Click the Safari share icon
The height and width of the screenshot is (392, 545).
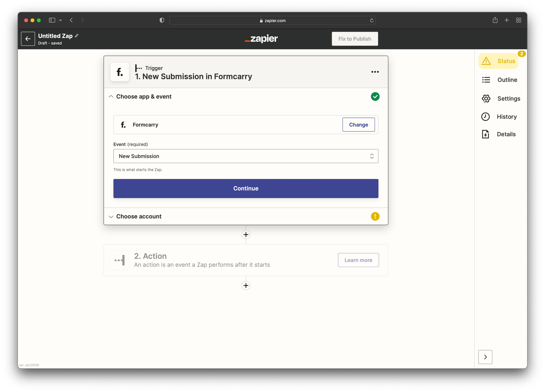(495, 20)
